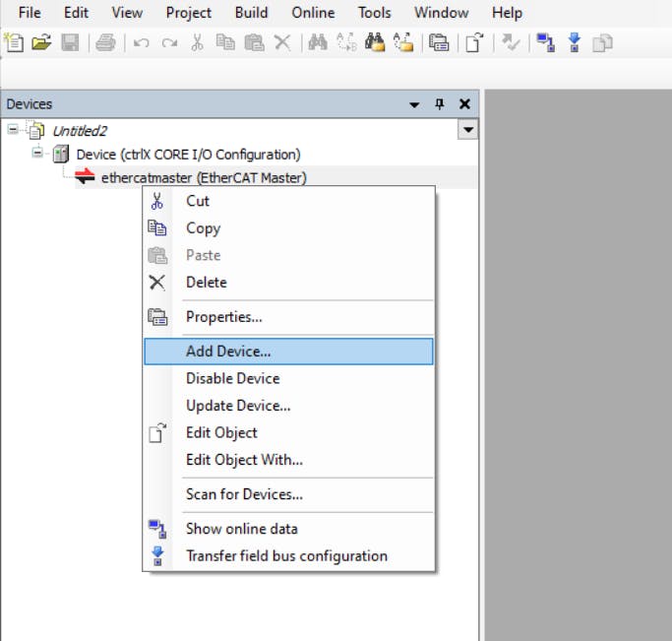Click the New Project toolbar icon
672x641 pixels.
(x=14, y=43)
